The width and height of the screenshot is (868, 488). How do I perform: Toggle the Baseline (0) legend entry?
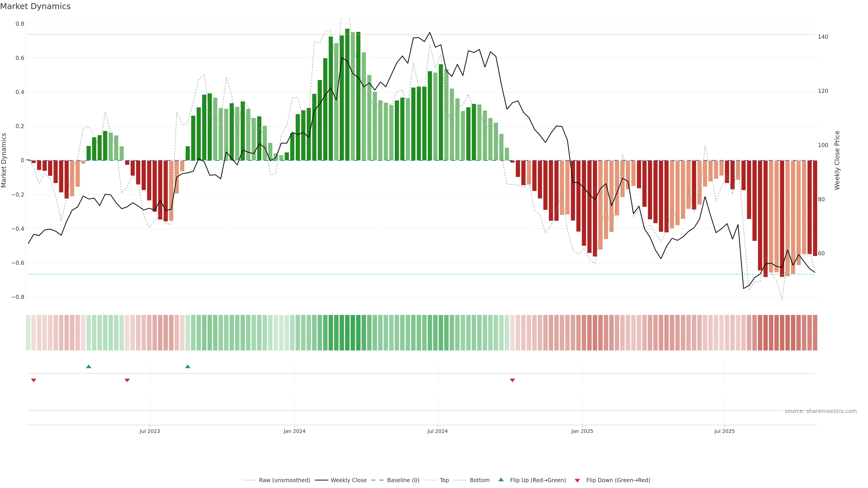coord(403,480)
